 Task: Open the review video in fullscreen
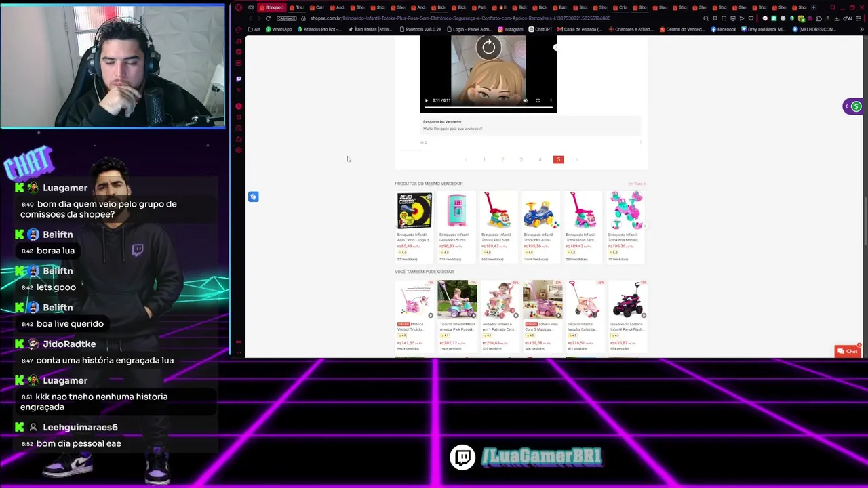click(538, 100)
